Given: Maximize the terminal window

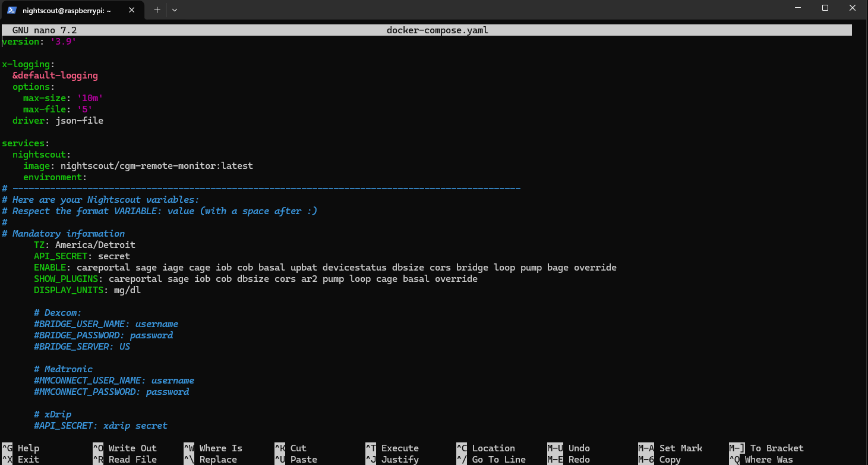Looking at the screenshot, I should click(825, 8).
